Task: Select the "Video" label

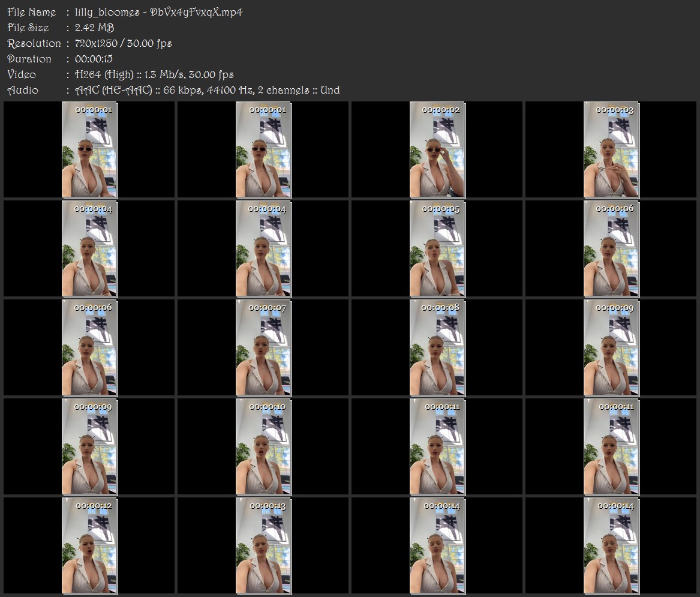Action: (x=22, y=74)
